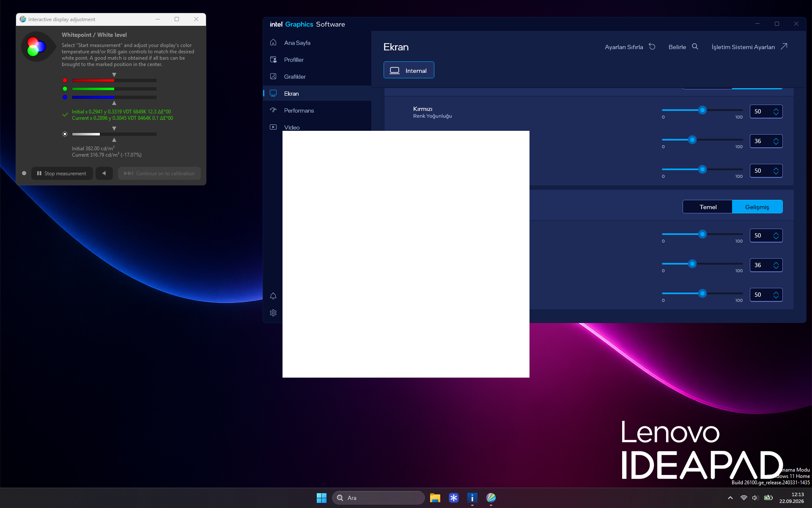Click the lower section slider at 36

692,264
